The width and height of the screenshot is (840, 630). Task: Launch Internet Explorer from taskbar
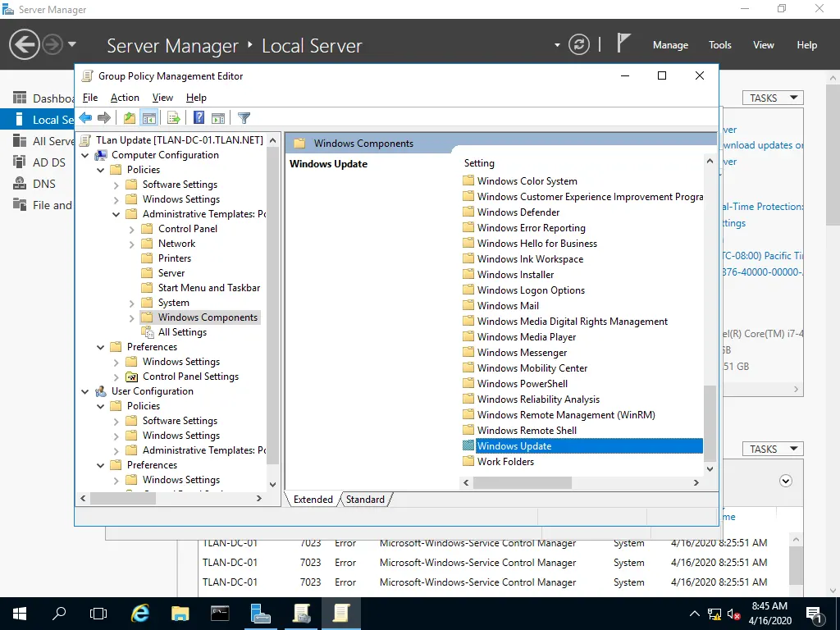point(139,614)
